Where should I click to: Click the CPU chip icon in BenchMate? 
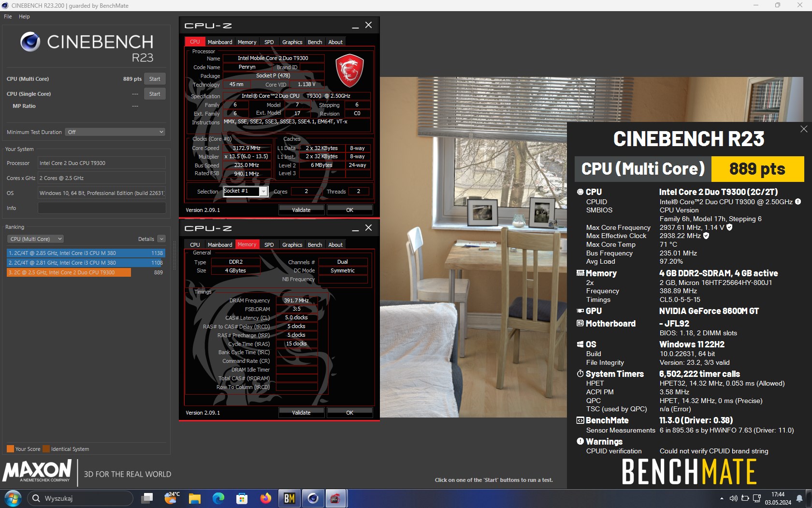[580, 192]
